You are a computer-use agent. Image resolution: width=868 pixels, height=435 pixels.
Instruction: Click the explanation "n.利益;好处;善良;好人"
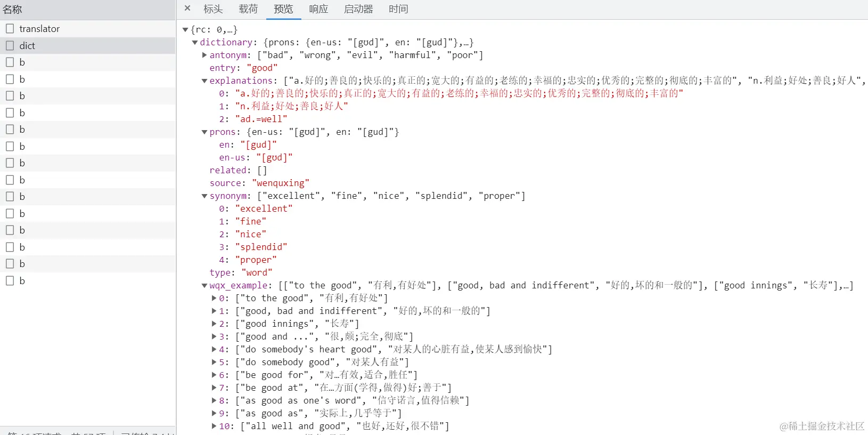[292, 107]
